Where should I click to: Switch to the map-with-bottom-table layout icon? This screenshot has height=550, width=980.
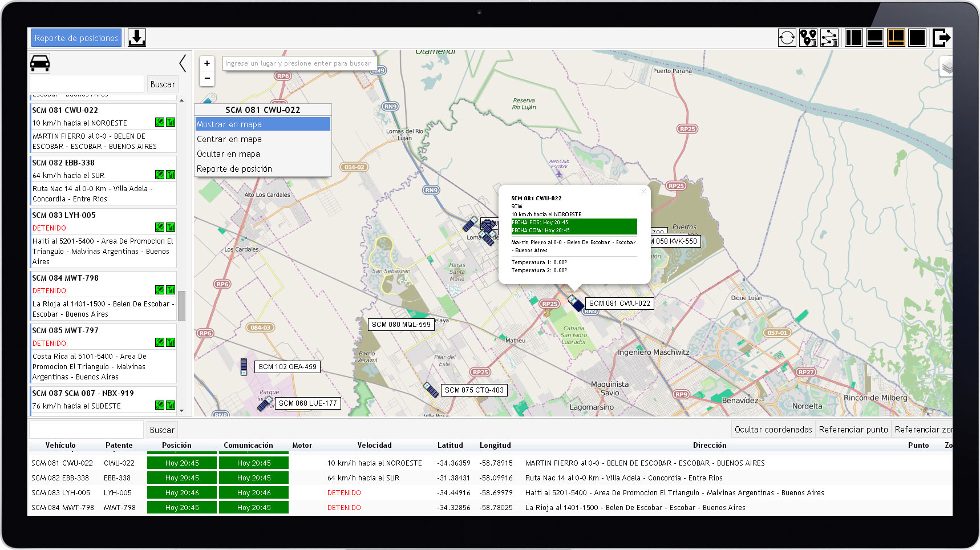(x=874, y=38)
